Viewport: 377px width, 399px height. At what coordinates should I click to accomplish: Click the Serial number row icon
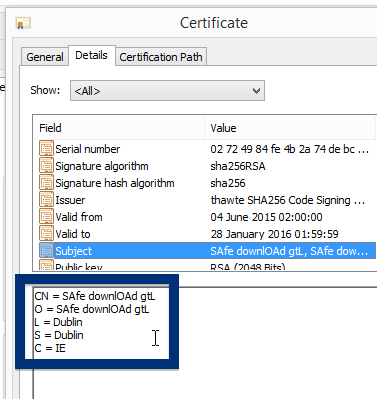pos(46,149)
